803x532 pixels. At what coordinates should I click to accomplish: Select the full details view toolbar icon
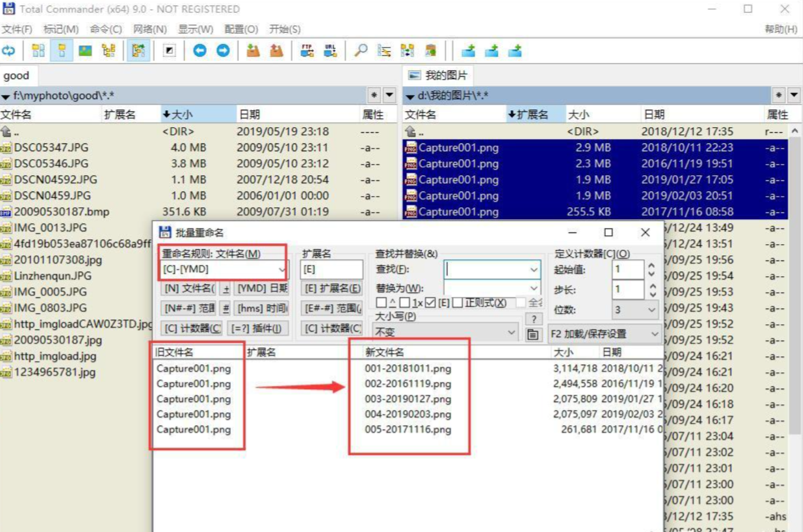[x=62, y=51]
